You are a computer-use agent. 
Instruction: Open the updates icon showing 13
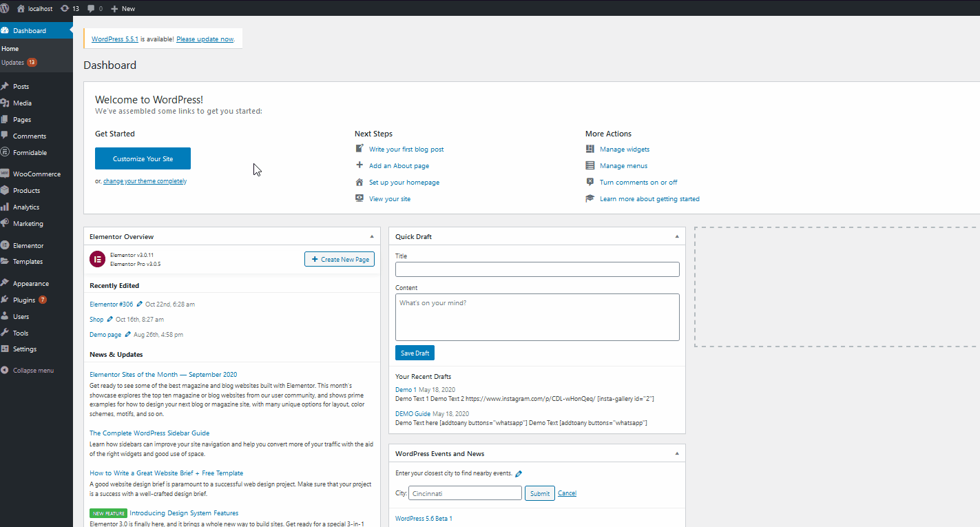pos(65,8)
